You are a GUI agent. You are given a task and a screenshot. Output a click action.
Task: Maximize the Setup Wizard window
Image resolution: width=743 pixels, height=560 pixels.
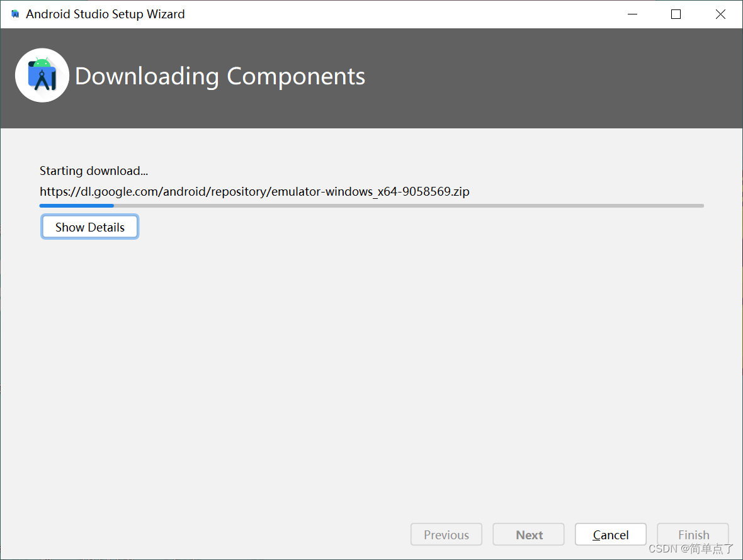point(676,13)
